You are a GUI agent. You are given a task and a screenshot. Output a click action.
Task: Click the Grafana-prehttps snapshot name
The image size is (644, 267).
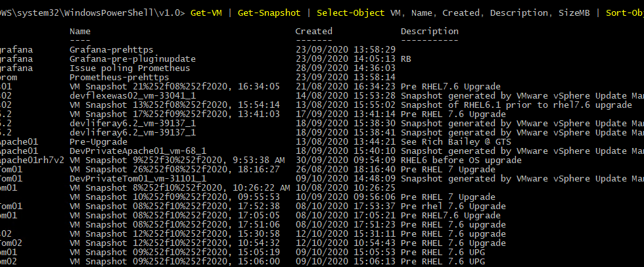(x=111, y=50)
